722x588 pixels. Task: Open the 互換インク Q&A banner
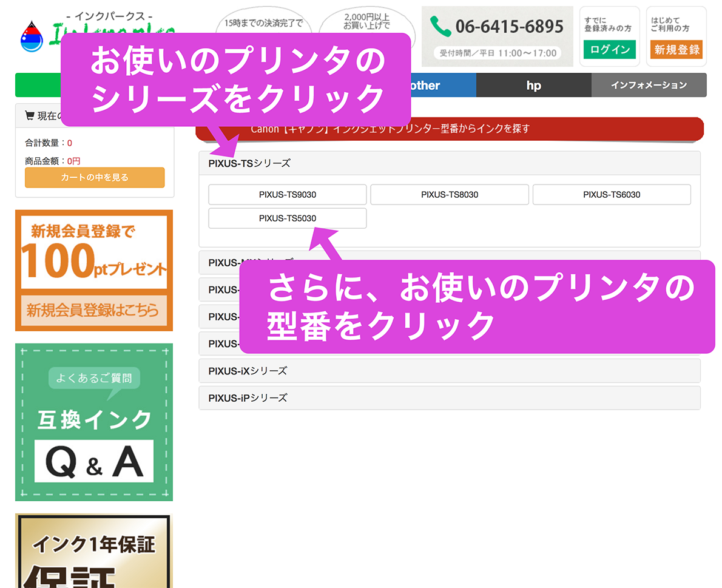tap(94, 422)
